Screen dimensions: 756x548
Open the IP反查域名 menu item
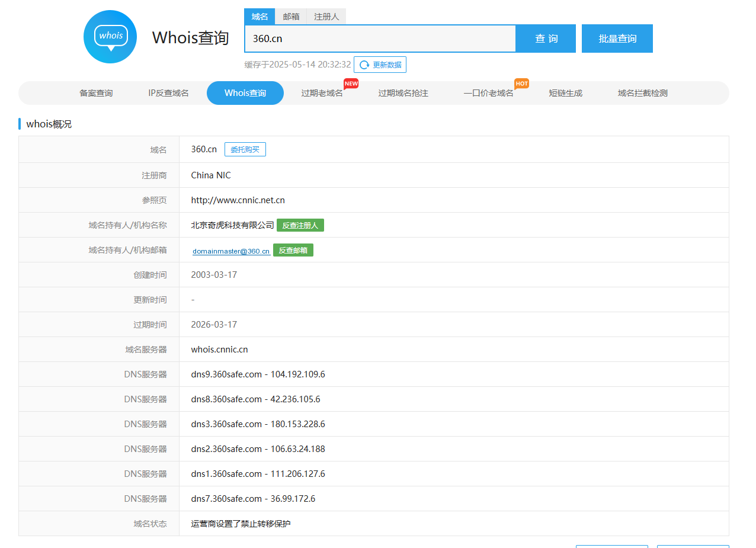pyautogui.click(x=168, y=93)
